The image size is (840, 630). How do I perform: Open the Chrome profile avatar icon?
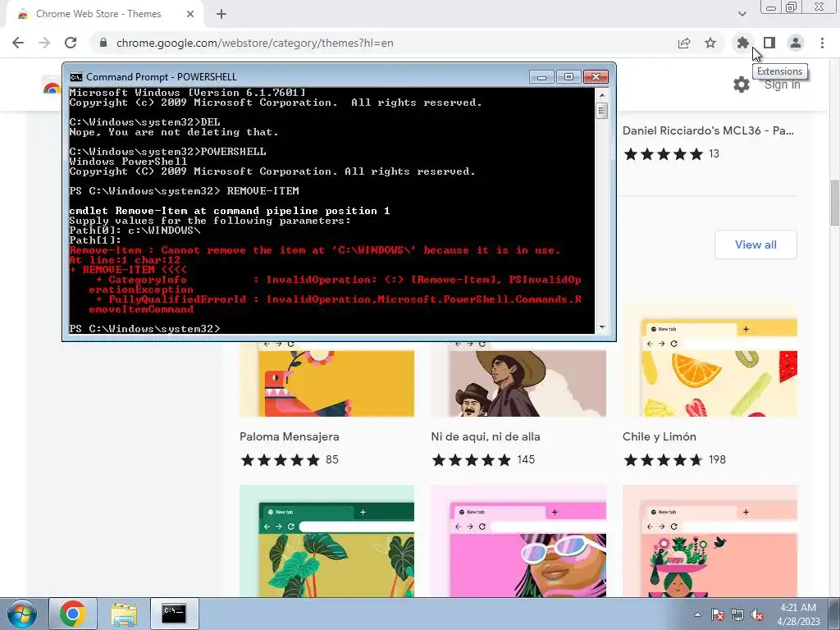(796, 43)
